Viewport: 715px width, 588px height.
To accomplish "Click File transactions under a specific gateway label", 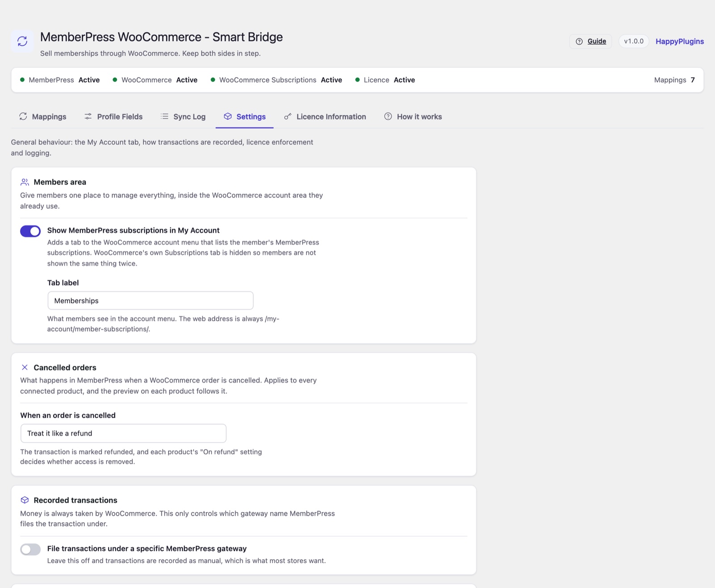I will pos(147,549).
